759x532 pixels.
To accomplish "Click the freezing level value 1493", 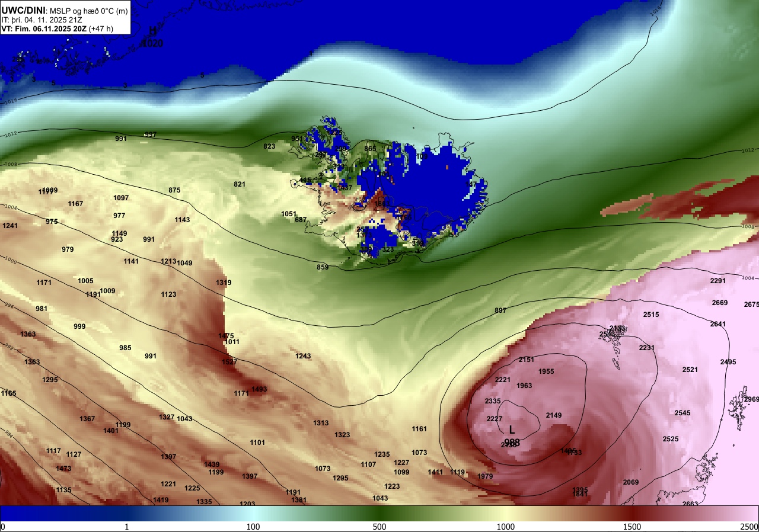I will [259, 389].
